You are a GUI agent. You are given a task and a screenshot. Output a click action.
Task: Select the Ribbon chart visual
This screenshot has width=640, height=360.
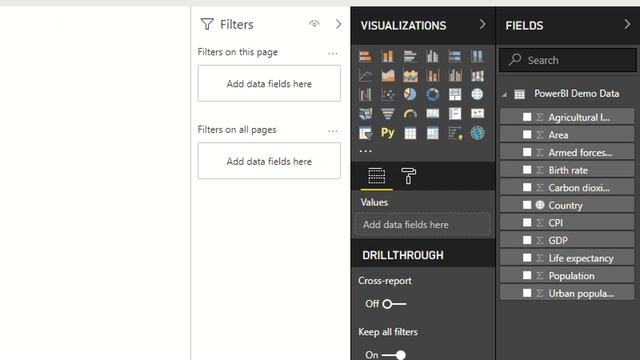(x=477, y=75)
